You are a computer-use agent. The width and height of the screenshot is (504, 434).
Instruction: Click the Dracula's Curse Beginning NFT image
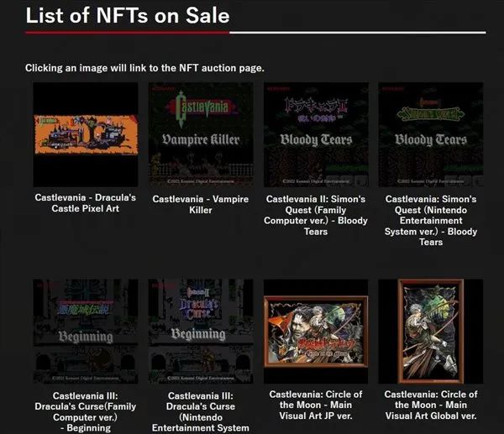point(201,332)
